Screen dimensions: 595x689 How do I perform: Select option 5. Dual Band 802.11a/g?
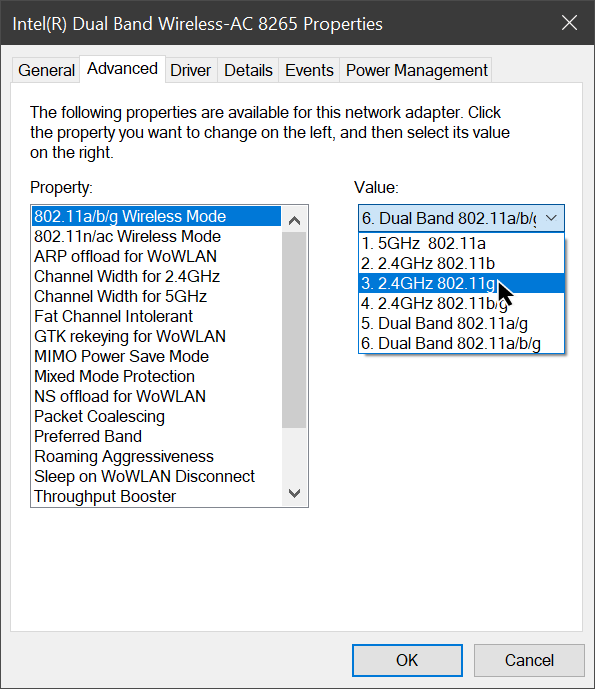point(461,323)
